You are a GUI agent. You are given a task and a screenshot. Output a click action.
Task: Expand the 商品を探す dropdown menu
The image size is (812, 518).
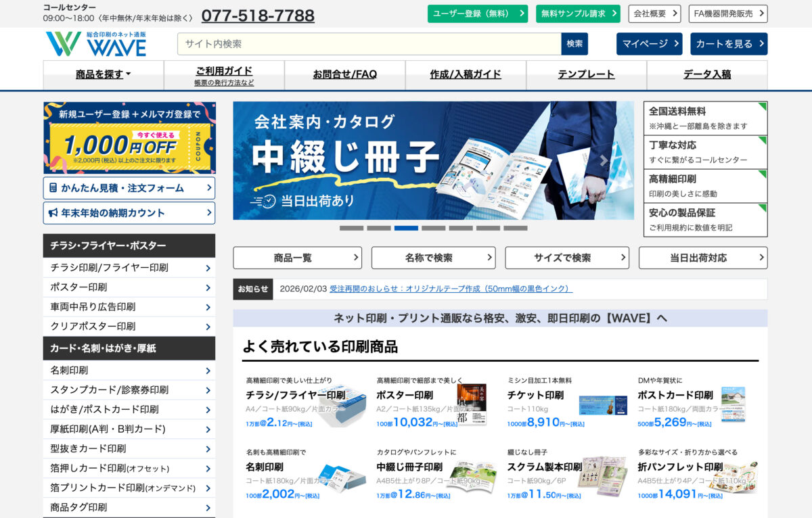click(104, 74)
